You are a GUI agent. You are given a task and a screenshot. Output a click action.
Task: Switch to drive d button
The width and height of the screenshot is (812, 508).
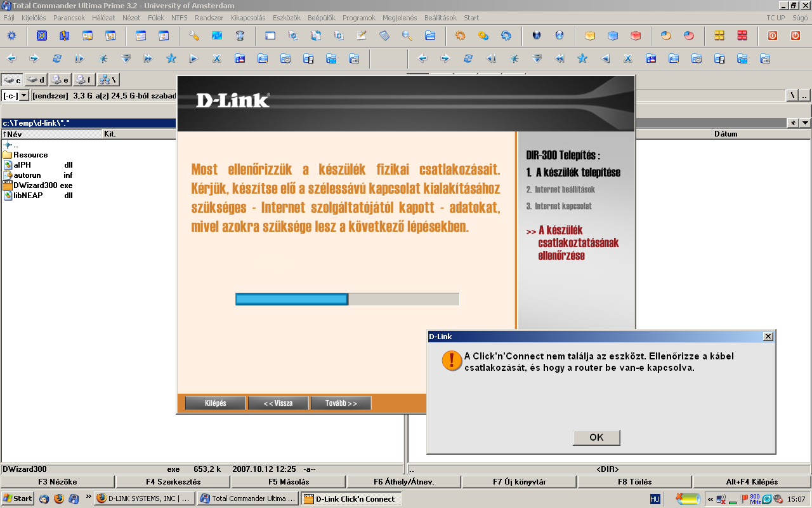pos(37,80)
